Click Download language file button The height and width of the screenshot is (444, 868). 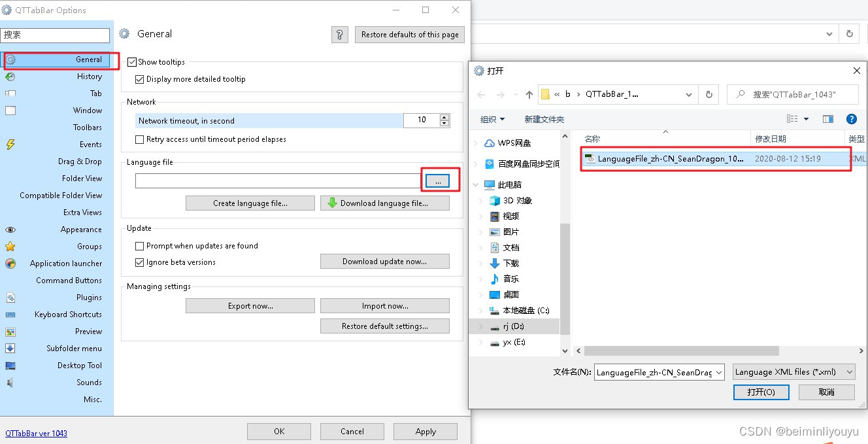coord(385,203)
